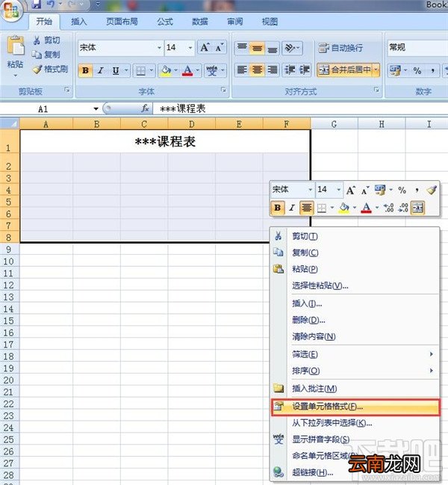
Task: Choose 插入批注(M) in the context menu
Action: click(355, 389)
